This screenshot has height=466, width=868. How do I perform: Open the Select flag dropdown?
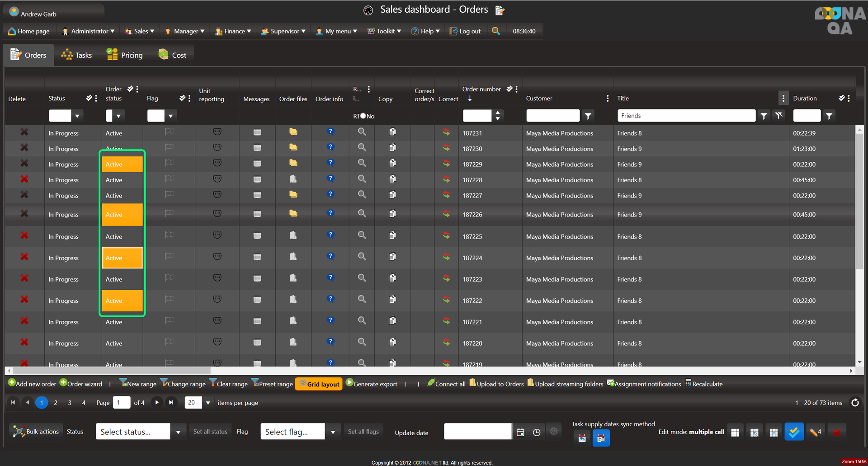click(333, 432)
